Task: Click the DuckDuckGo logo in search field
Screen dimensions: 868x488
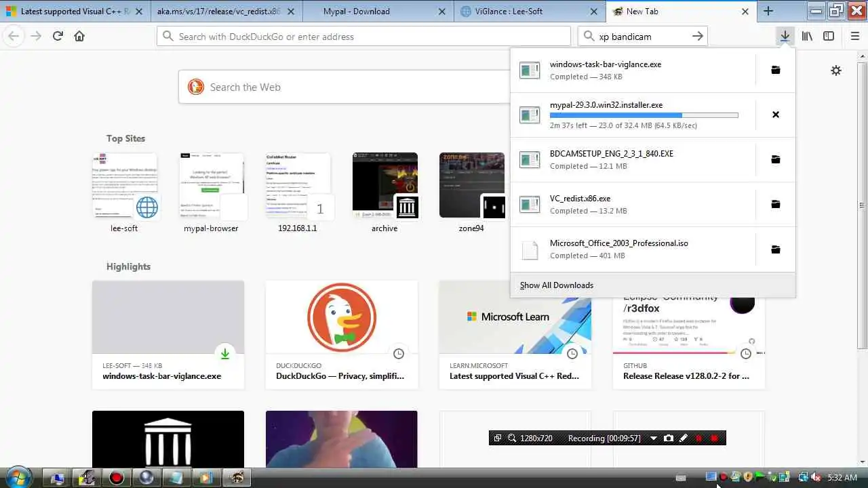Action: tap(196, 87)
